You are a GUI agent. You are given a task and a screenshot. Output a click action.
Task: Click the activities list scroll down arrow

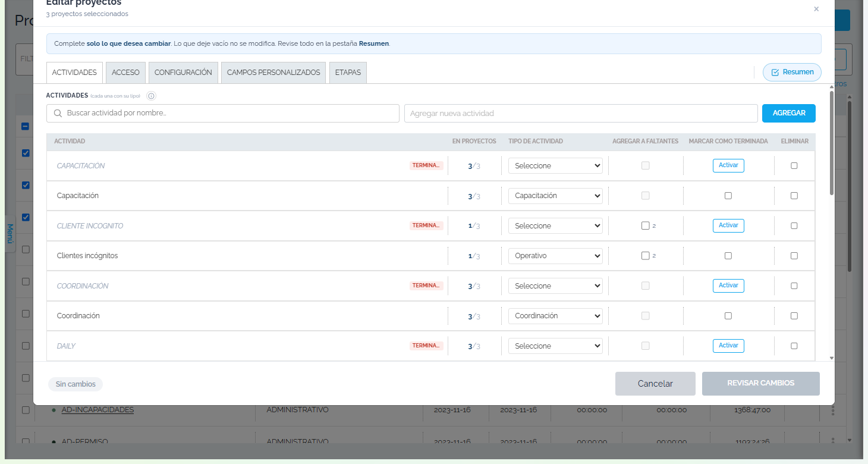click(831, 358)
